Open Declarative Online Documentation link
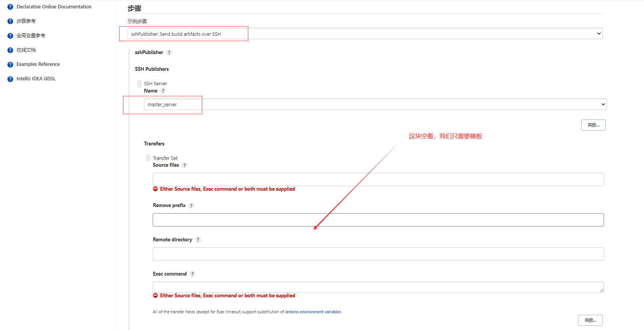This screenshot has height=330, width=644. click(54, 7)
